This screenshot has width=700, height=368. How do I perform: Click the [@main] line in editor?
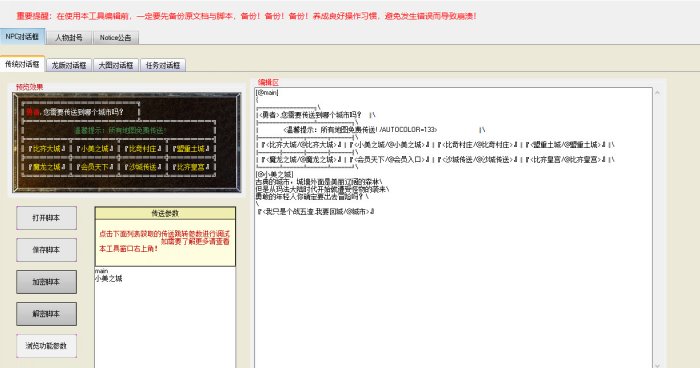(x=267, y=92)
